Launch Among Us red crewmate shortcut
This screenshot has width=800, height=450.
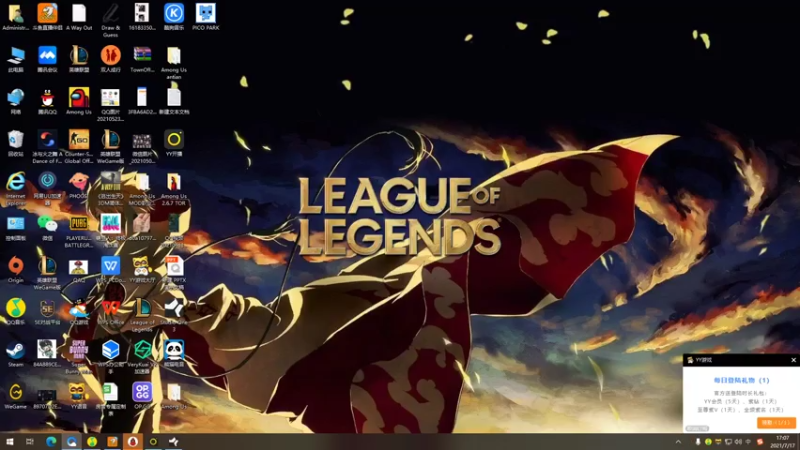(x=79, y=97)
